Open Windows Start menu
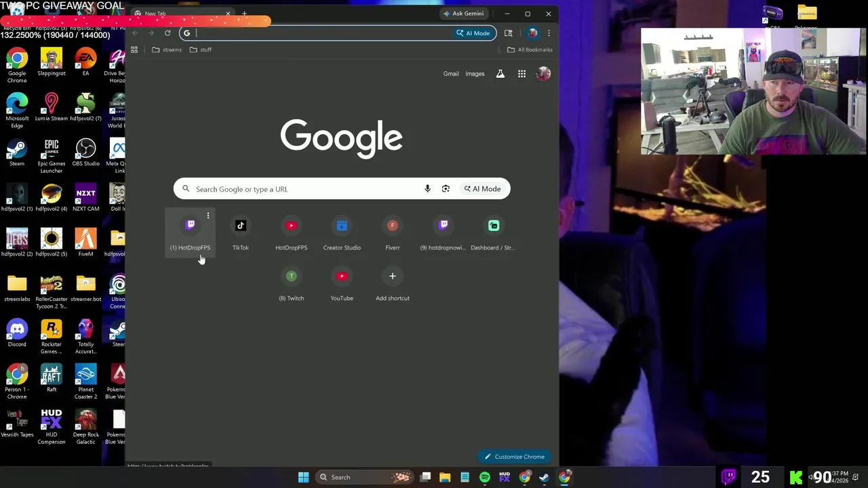Viewport: 868px width, 488px height. coord(303,477)
